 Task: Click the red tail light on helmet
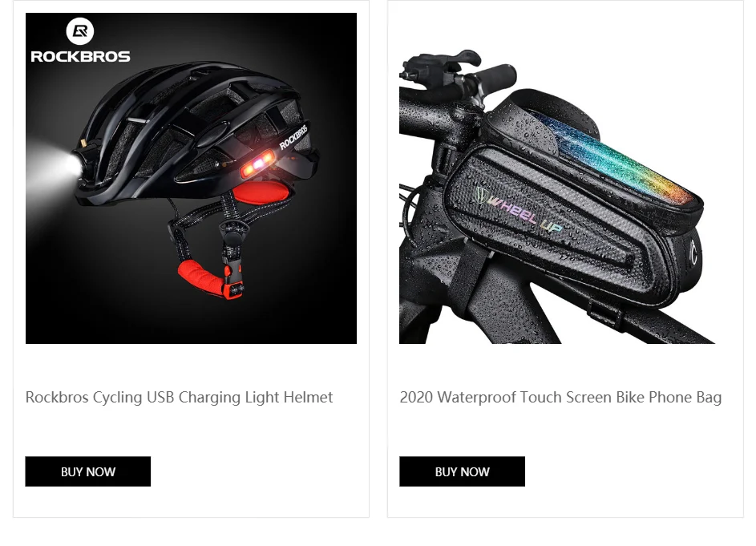pos(258,164)
